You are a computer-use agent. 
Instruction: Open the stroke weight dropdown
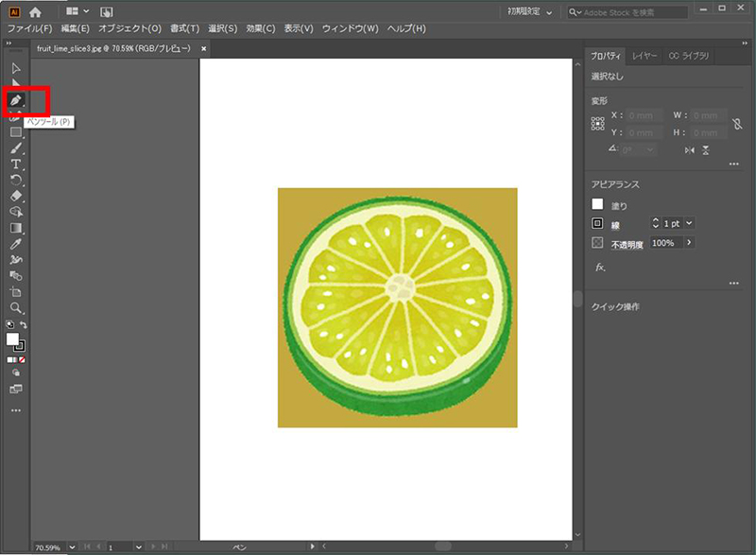(x=689, y=223)
